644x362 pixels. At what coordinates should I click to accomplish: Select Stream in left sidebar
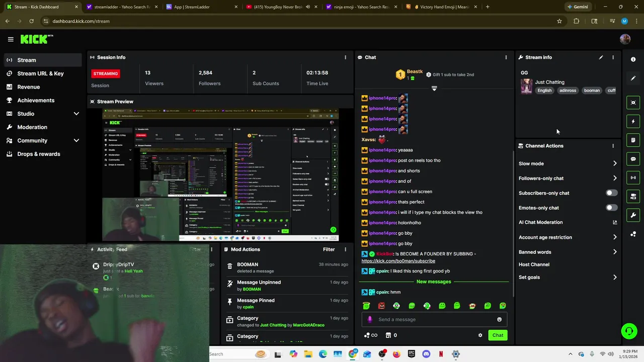[43, 60]
